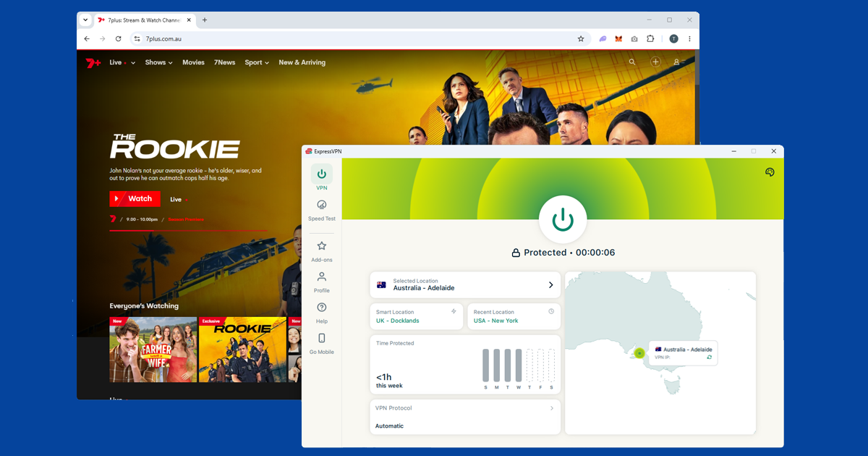Open the Live dropdown in 7plus nav

pyautogui.click(x=122, y=63)
